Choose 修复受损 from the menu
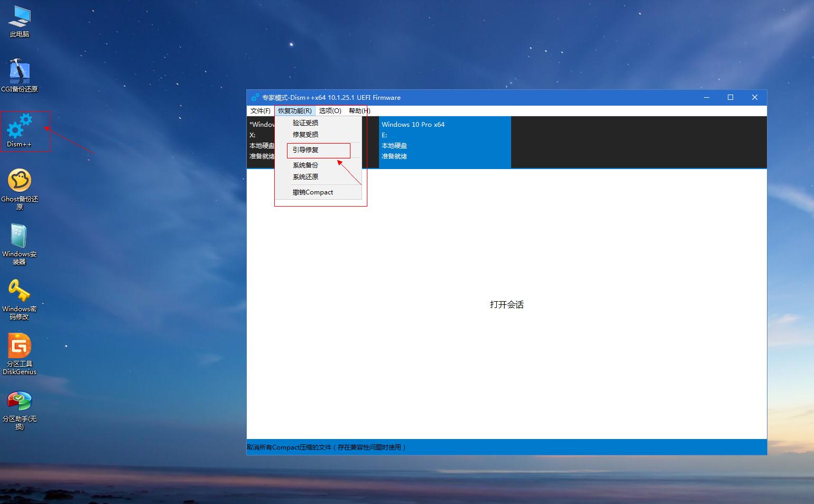 point(305,134)
